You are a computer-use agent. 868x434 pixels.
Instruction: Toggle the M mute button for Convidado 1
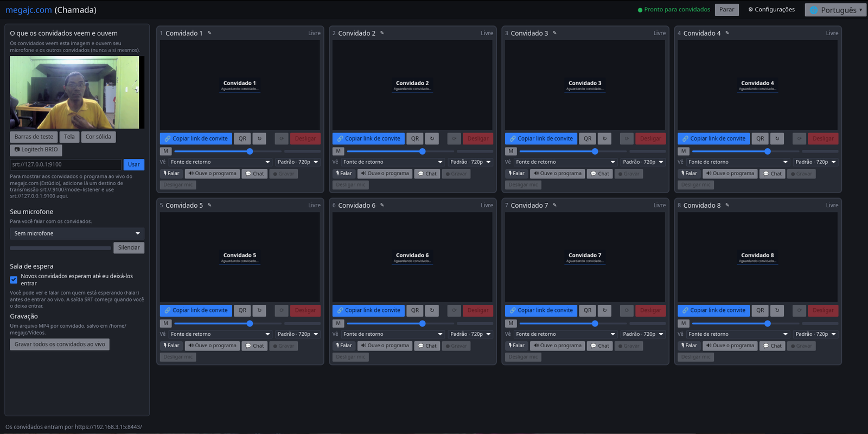pyautogui.click(x=166, y=151)
